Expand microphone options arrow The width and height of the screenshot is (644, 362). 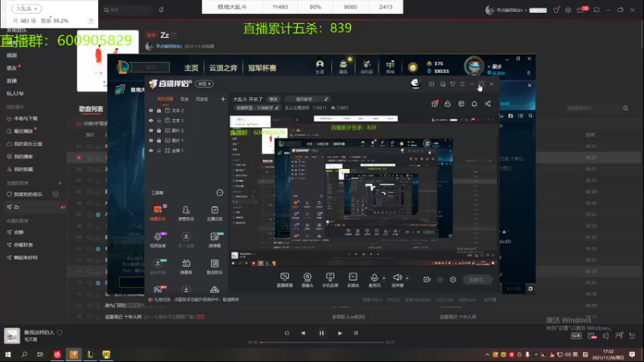(384, 278)
